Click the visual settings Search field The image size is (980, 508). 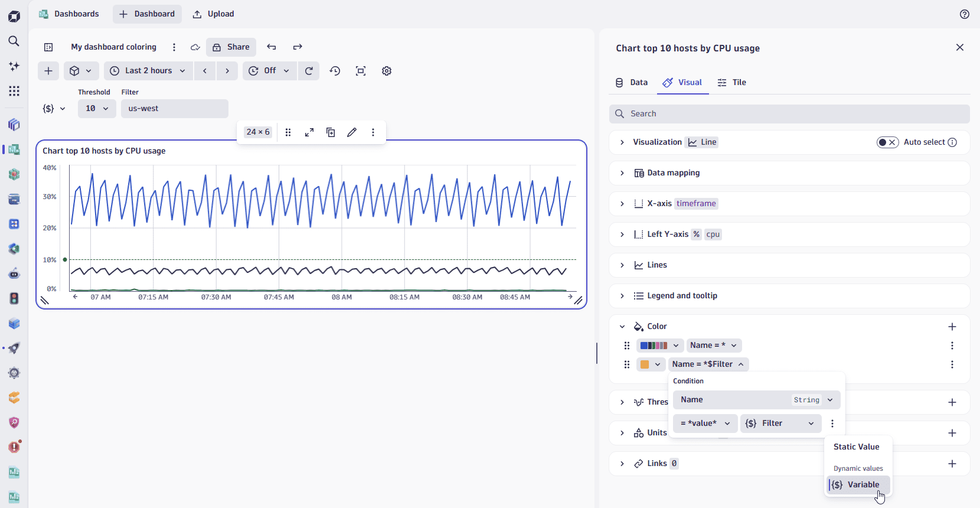tap(789, 114)
